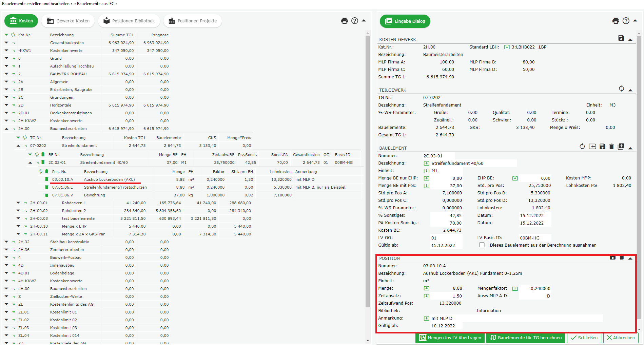This screenshot has width=644, height=345.
Task: Refresh the Teilgewerk section
Action: 621,89
